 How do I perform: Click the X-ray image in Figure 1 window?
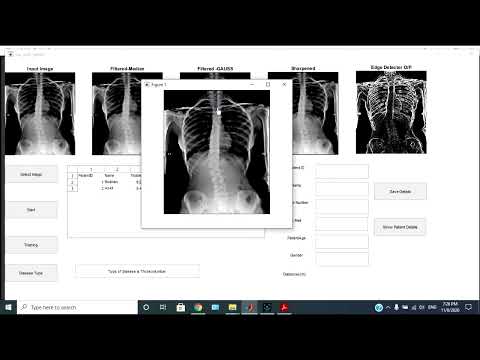click(x=217, y=152)
